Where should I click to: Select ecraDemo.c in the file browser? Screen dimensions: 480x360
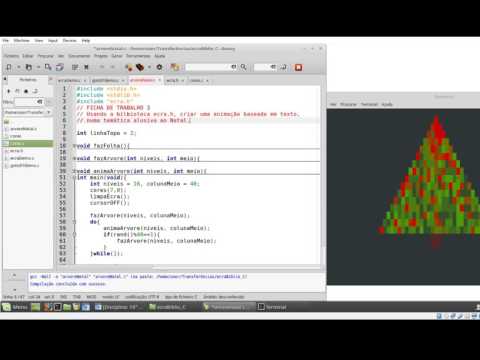(22, 158)
